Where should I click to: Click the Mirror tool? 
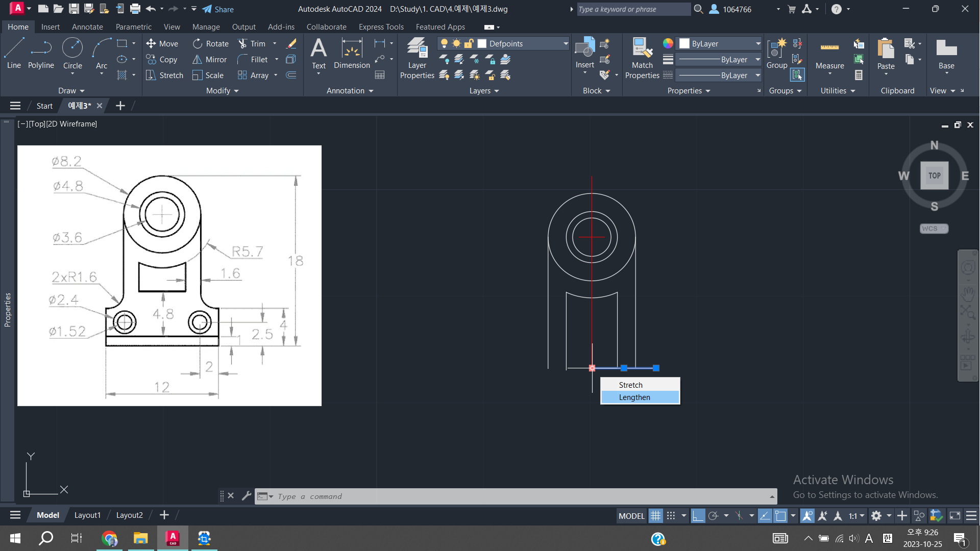coord(209,60)
